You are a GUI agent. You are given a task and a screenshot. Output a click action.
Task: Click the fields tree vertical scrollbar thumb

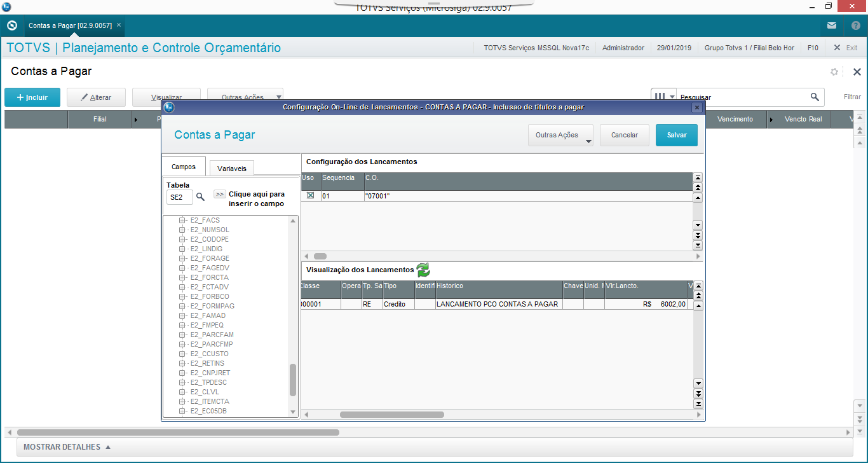[293, 380]
